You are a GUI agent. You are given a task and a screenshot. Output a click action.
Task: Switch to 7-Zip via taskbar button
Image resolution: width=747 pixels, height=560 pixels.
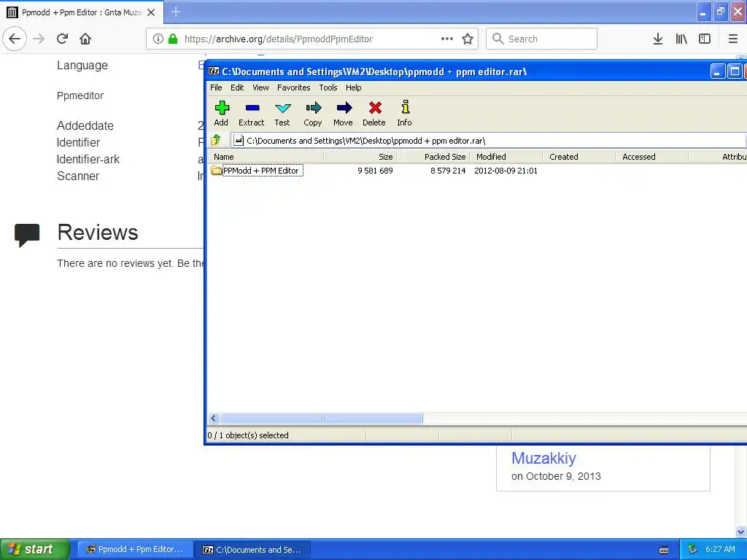pos(252,550)
